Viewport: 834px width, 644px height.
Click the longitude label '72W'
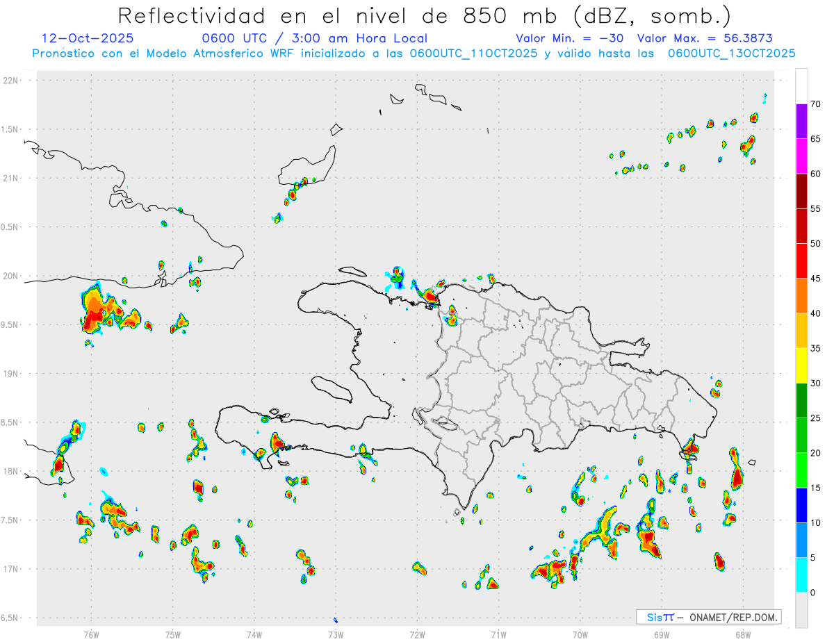pyautogui.click(x=417, y=634)
